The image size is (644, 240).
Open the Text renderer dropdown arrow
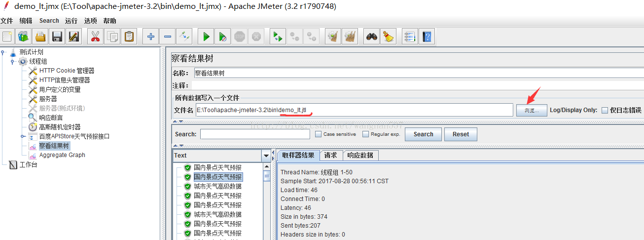tap(266, 156)
